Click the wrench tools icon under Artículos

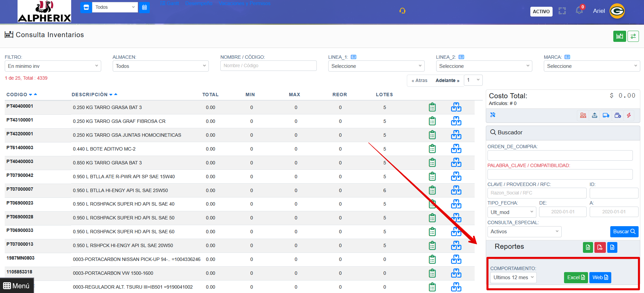pos(493,115)
